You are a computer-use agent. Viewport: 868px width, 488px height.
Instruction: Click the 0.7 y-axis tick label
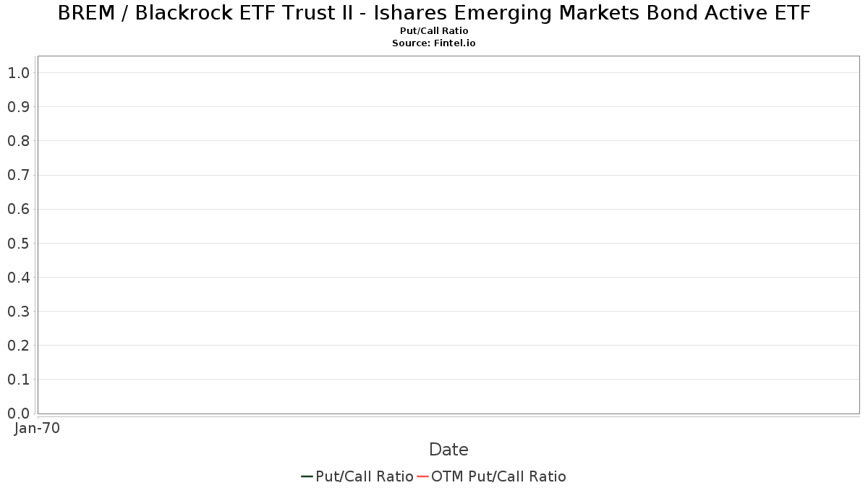[18, 175]
